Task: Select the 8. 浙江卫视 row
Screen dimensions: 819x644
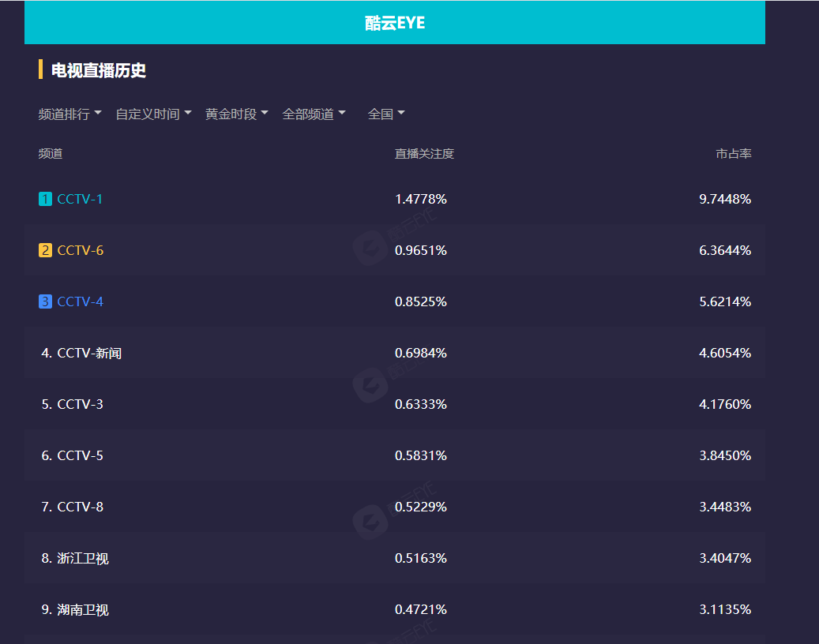Action: pyautogui.click(x=395, y=558)
